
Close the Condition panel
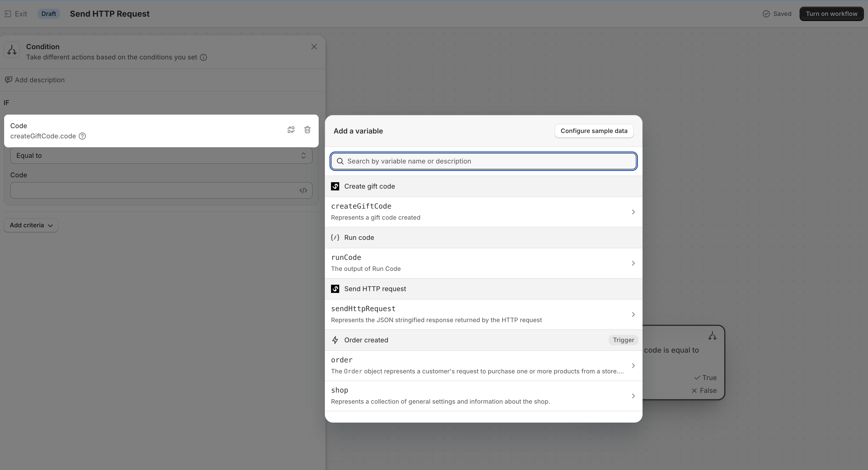(314, 47)
